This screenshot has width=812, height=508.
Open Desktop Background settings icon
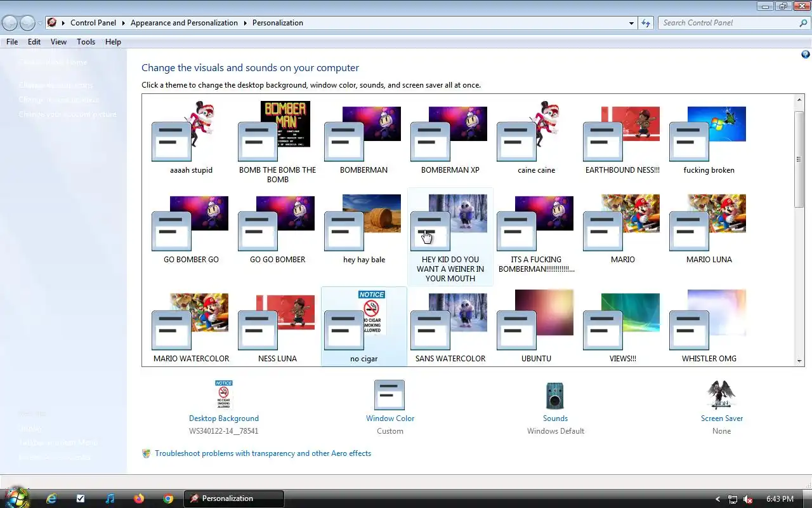tap(224, 395)
